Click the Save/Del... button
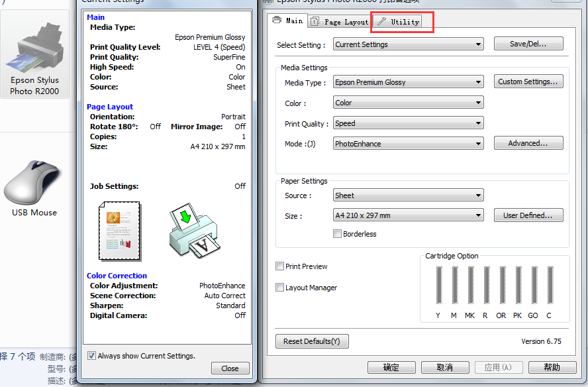 point(528,44)
